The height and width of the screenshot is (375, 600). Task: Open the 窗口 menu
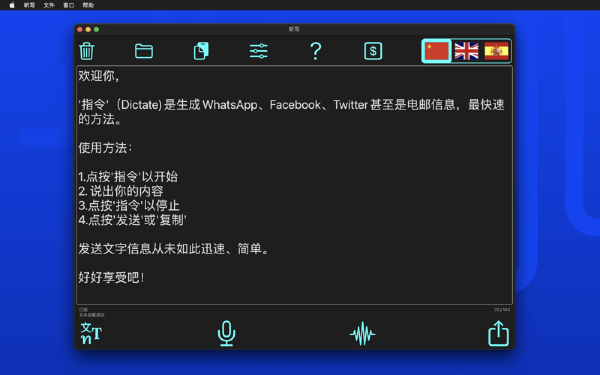point(68,5)
